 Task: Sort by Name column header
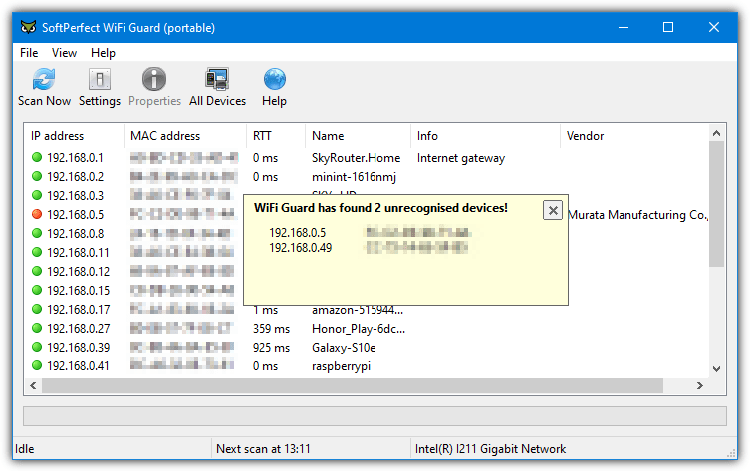point(358,136)
